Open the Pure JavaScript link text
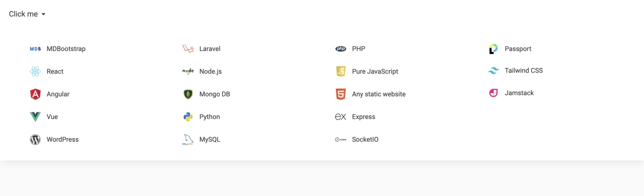Screen dimensions: 644x196 coord(375,72)
